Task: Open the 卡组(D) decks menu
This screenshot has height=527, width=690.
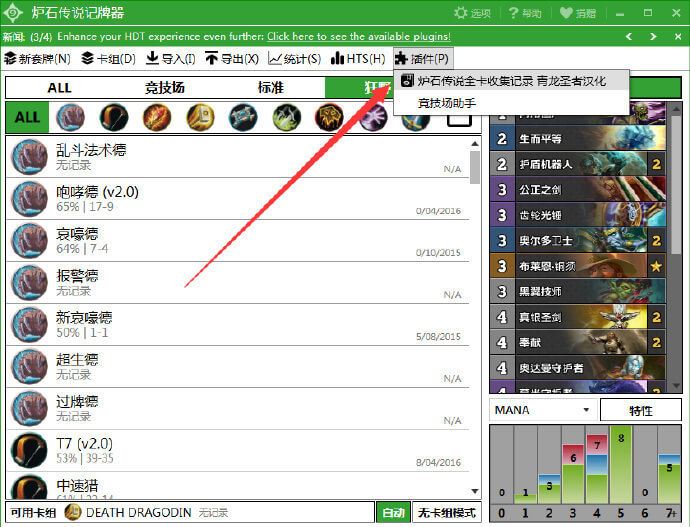Action: pyautogui.click(x=108, y=59)
